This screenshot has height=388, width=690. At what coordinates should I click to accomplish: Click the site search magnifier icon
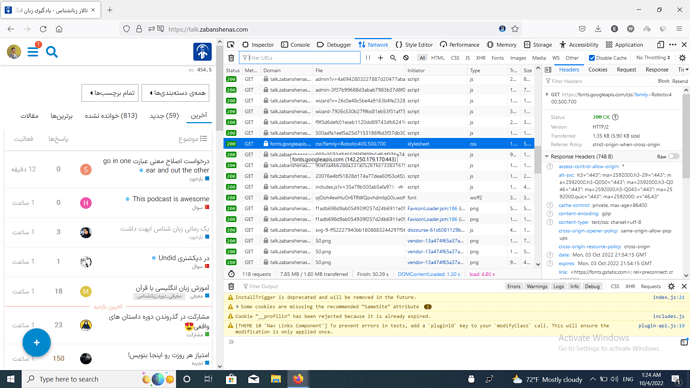click(52, 52)
